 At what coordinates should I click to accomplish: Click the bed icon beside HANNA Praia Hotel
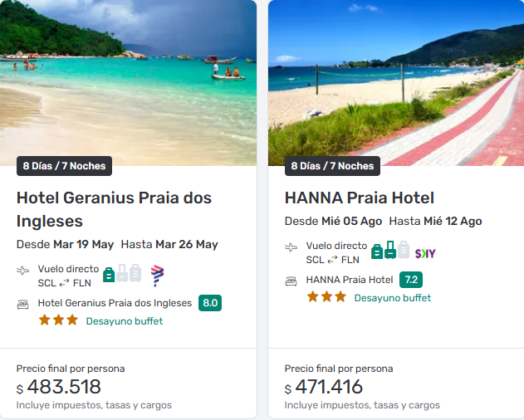click(x=291, y=281)
